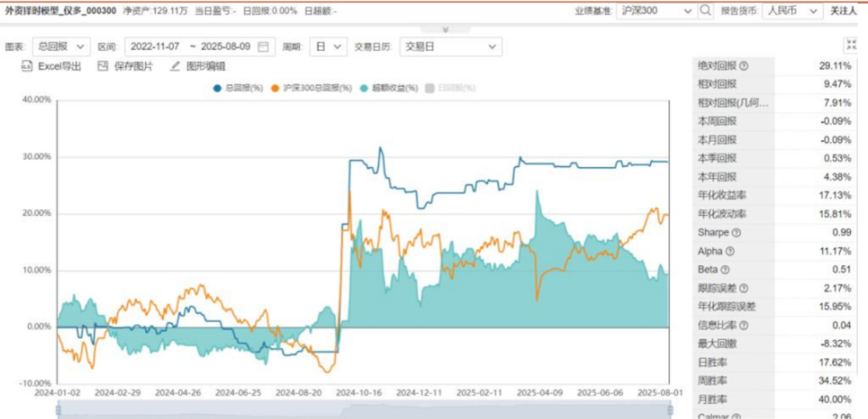Toggle 总回报(%) series in chart legend

pos(238,88)
